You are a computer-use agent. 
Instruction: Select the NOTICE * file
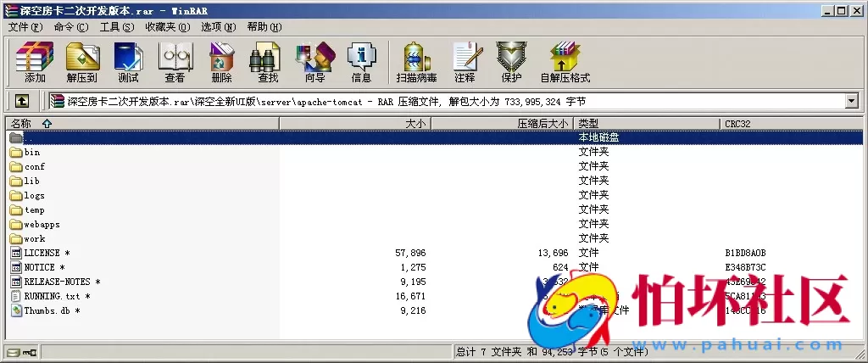(37, 267)
